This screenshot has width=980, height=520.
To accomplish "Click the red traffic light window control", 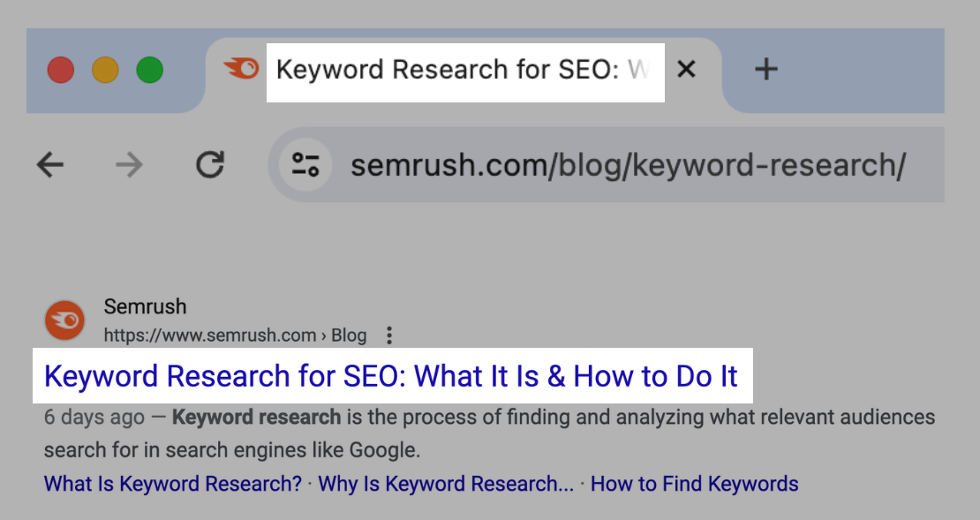I will click(61, 70).
